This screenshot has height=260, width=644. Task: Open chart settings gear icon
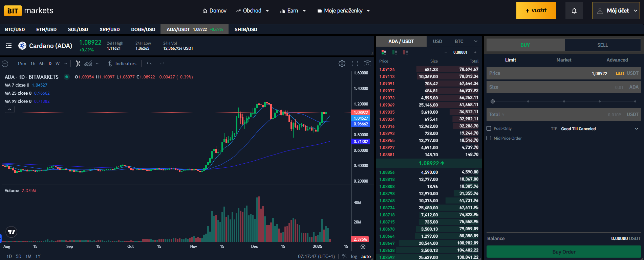click(342, 64)
